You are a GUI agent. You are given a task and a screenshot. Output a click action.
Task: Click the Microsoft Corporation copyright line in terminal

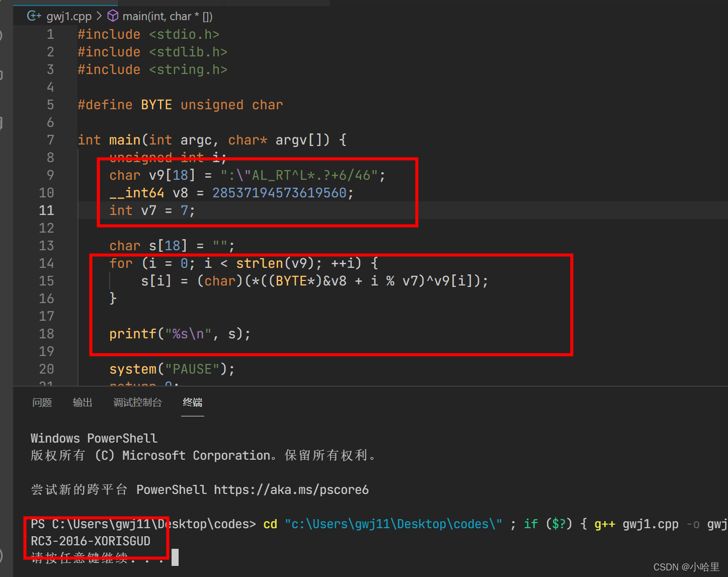click(204, 455)
